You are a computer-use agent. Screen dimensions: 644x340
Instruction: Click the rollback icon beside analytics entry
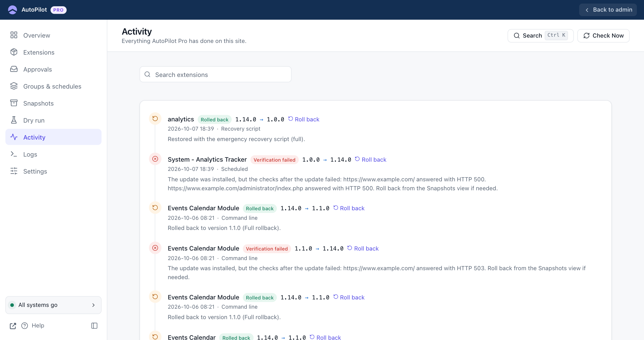point(155,119)
